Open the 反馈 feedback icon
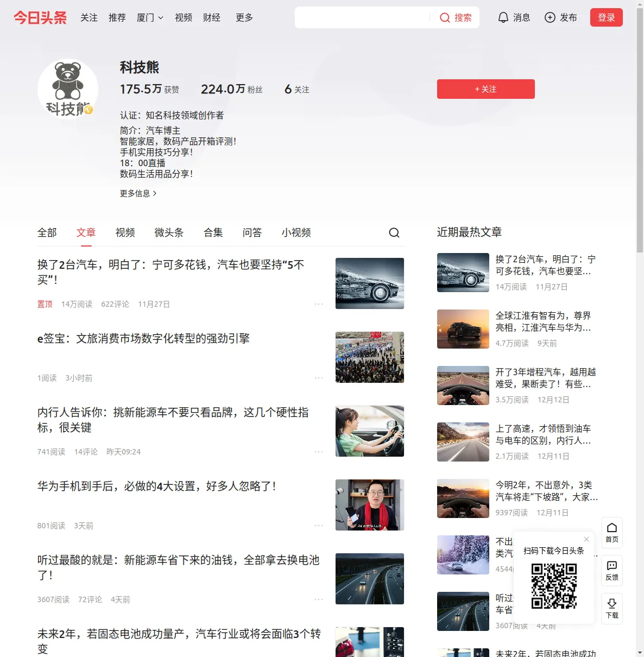This screenshot has height=657, width=644. point(612,571)
